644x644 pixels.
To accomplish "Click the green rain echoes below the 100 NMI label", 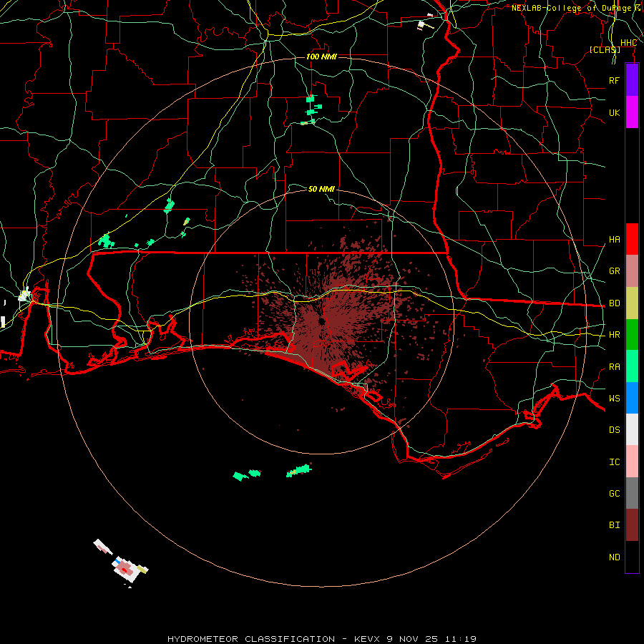I will point(312,109).
